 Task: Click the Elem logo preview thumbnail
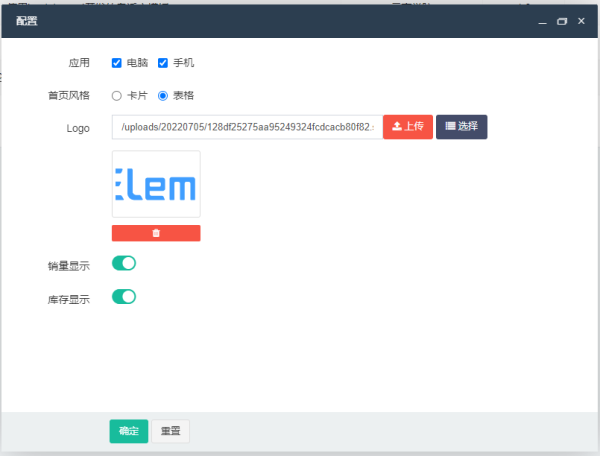click(x=156, y=184)
